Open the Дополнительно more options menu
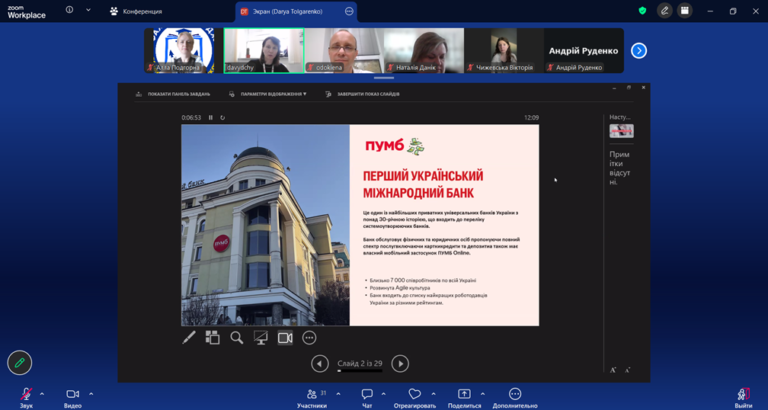The height and width of the screenshot is (410, 768). (515, 398)
